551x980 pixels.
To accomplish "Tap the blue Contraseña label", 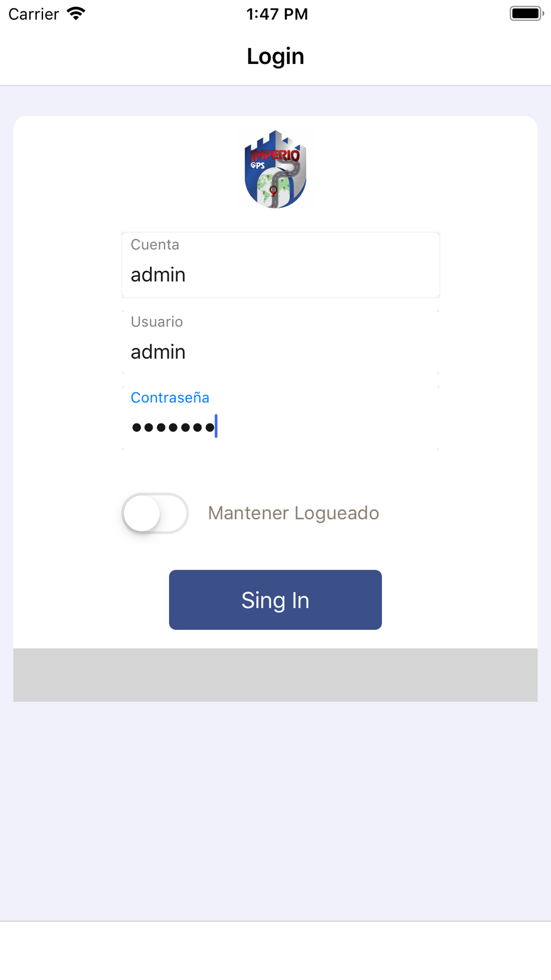I will pos(170,397).
